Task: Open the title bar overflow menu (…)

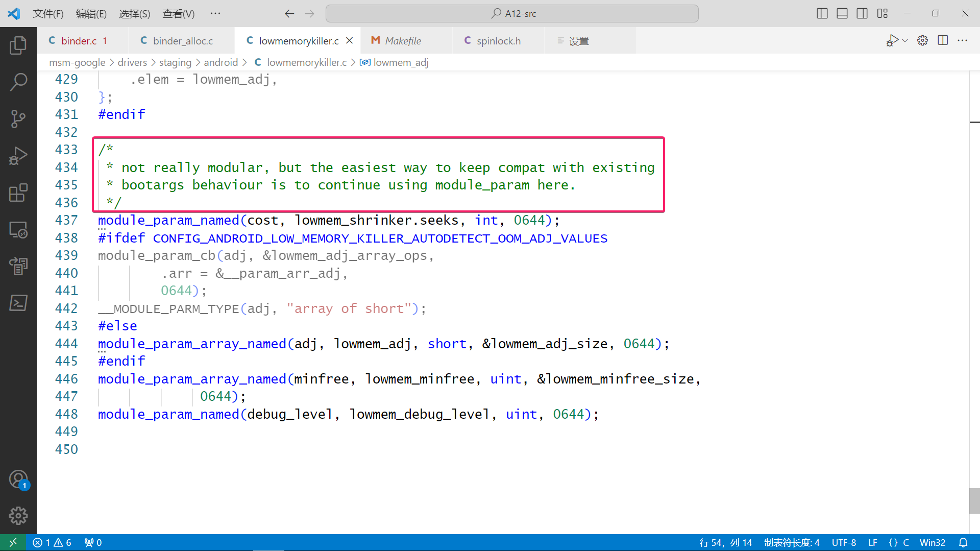Action: point(215,14)
